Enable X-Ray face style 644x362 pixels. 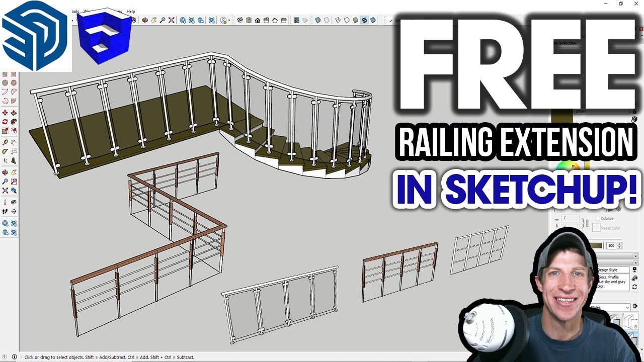coord(317,20)
